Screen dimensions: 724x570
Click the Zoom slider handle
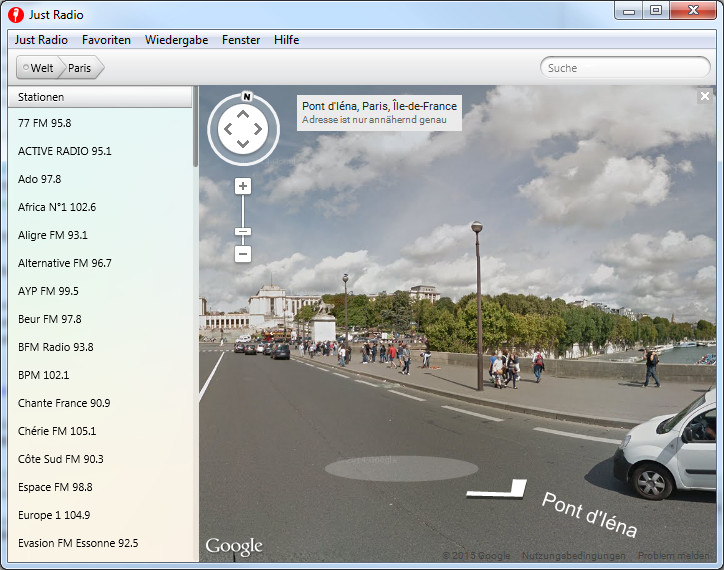(242, 232)
